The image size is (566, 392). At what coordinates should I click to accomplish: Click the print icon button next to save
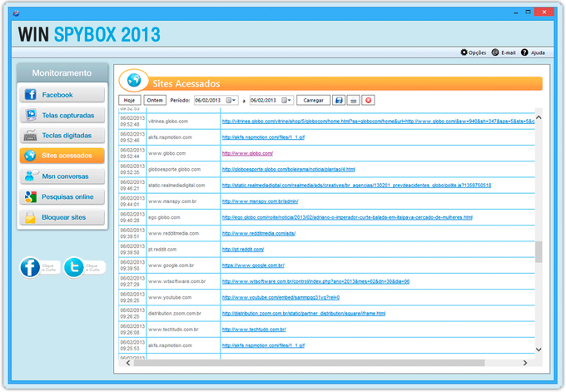pos(354,100)
